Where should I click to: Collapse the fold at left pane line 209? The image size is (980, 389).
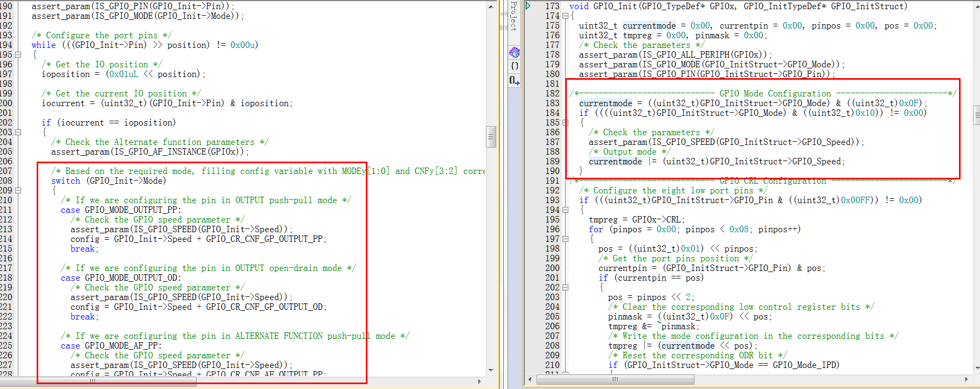pyautogui.click(x=18, y=190)
